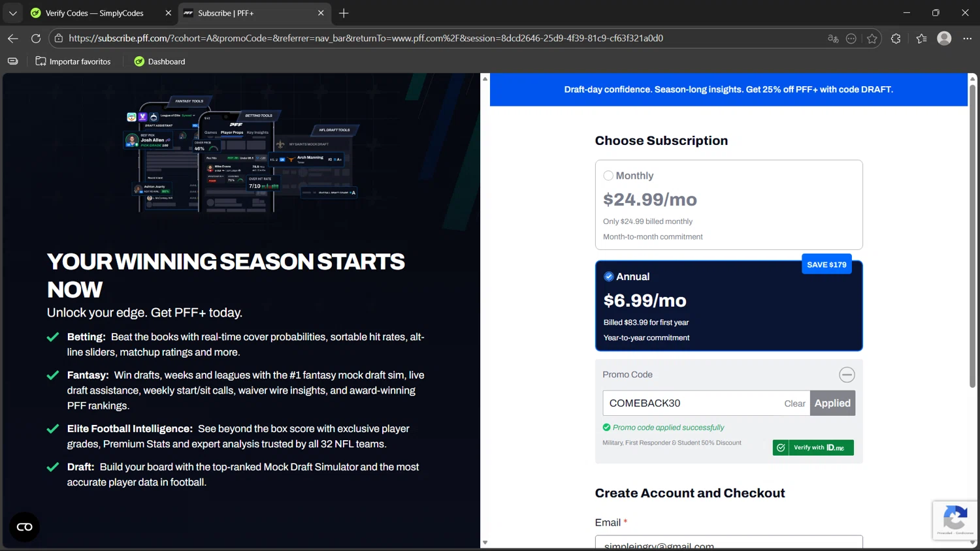Click the favorite star icon
The image size is (980, 551).
click(872, 39)
